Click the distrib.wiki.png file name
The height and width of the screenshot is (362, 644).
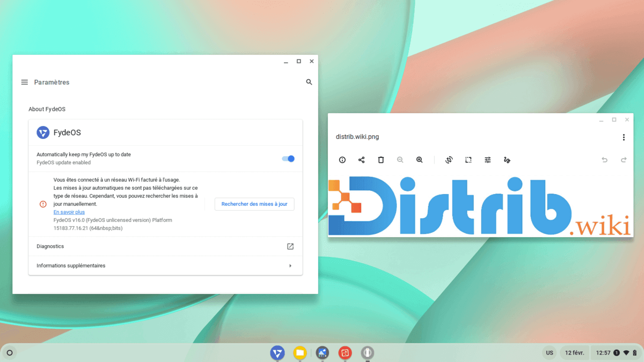point(357,137)
